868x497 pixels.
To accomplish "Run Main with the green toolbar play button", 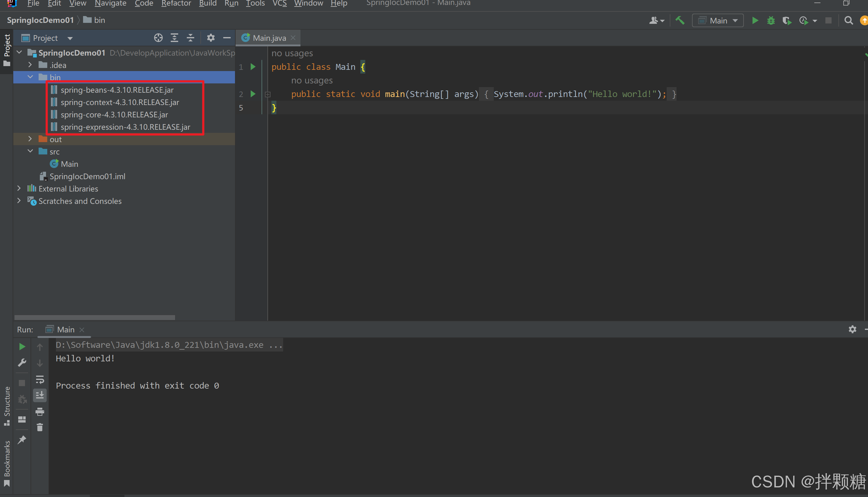I will coord(755,20).
